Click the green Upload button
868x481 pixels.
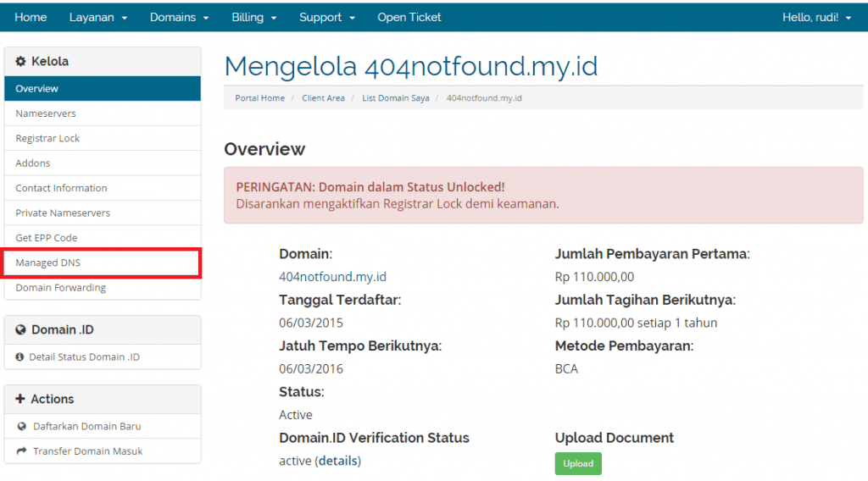(578, 463)
